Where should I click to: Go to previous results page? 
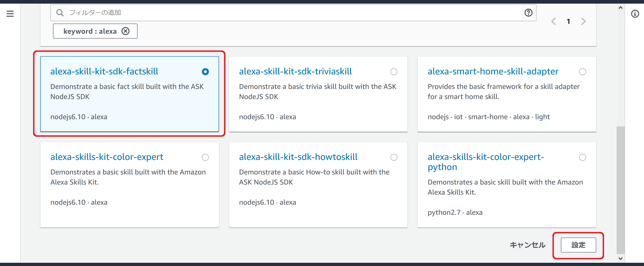(553, 22)
